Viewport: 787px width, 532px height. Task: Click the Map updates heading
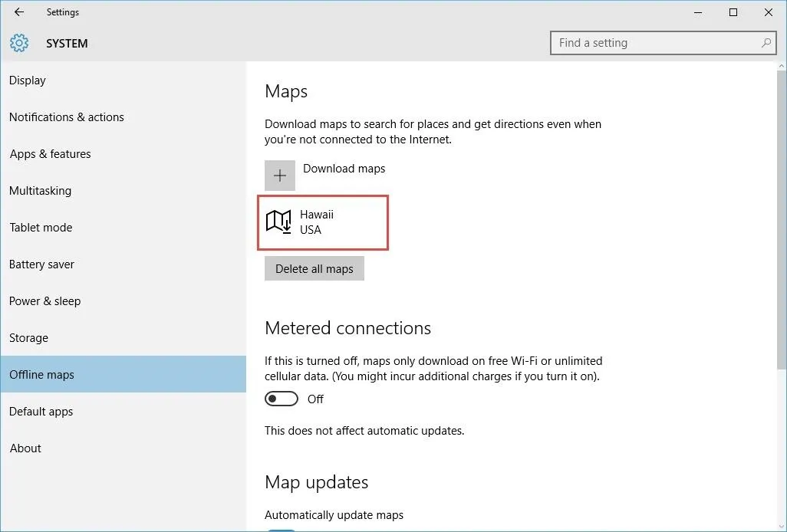(x=316, y=482)
